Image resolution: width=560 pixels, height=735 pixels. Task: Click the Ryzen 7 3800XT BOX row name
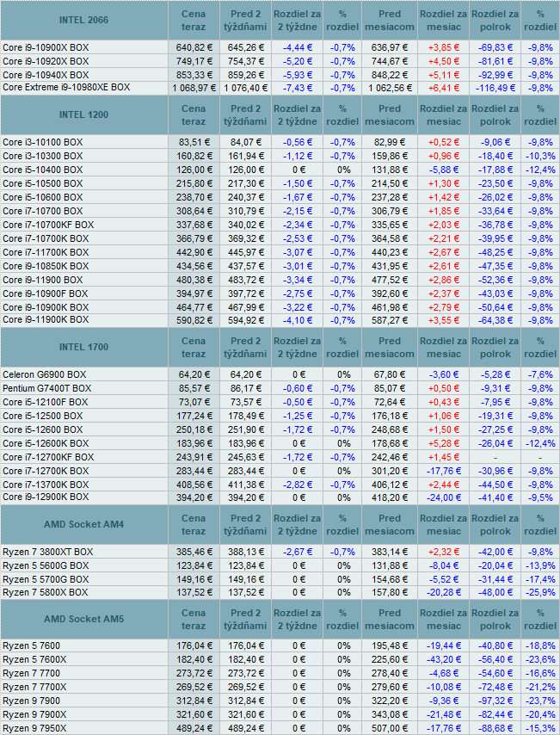[x=48, y=552]
